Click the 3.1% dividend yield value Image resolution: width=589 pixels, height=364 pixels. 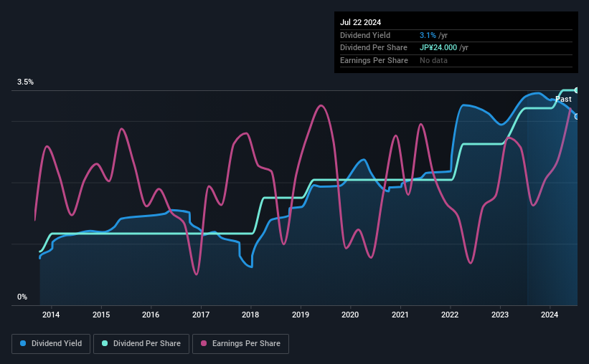click(428, 35)
